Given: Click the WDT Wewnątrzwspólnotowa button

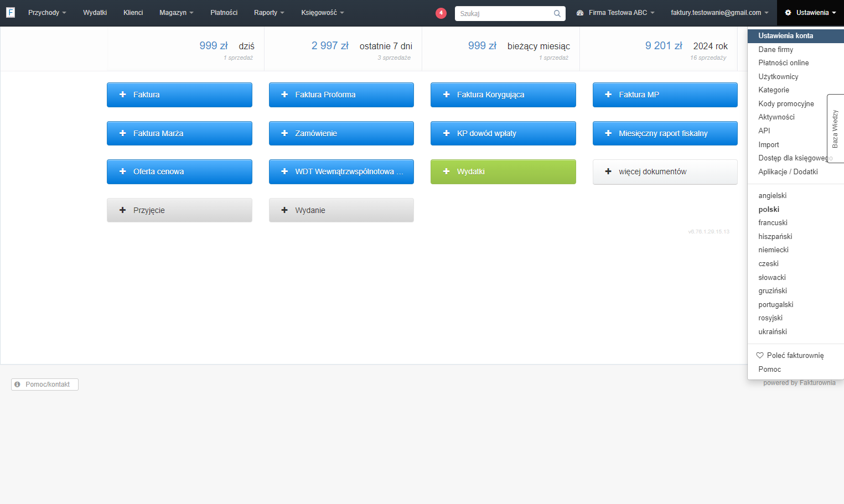Looking at the screenshot, I should click(341, 172).
